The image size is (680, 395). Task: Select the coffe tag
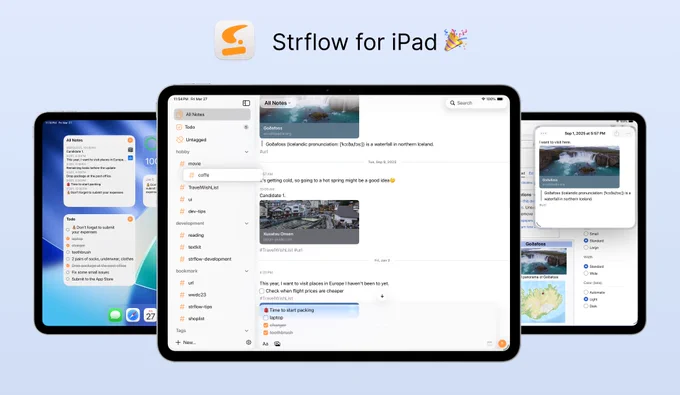pyautogui.click(x=222, y=175)
